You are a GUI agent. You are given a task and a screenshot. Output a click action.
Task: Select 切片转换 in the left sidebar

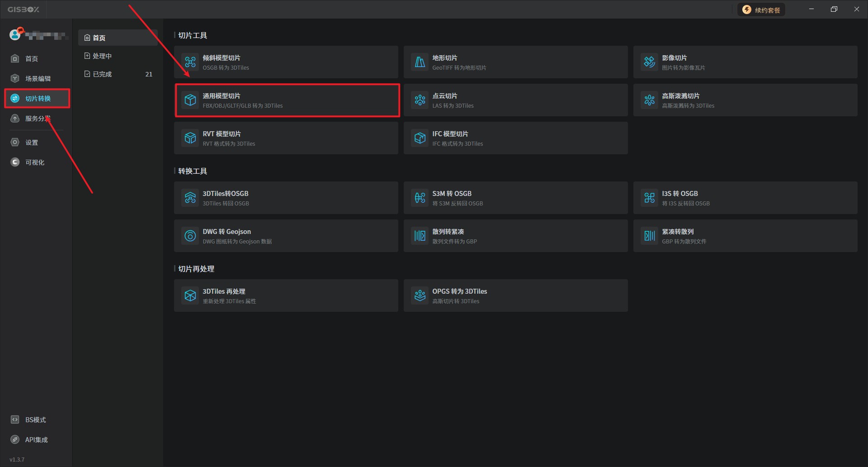(37, 99)
